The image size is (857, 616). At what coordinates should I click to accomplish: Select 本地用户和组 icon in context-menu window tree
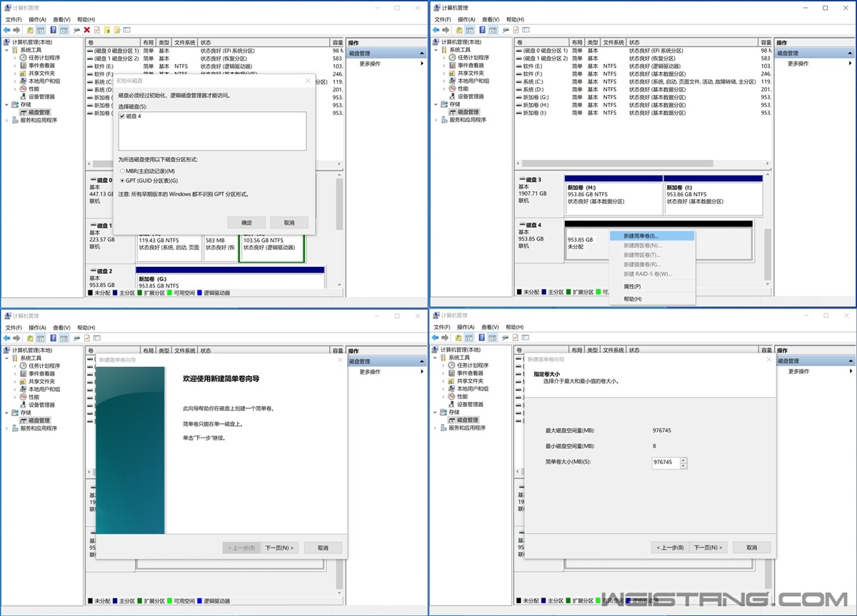tap(452, 81)
